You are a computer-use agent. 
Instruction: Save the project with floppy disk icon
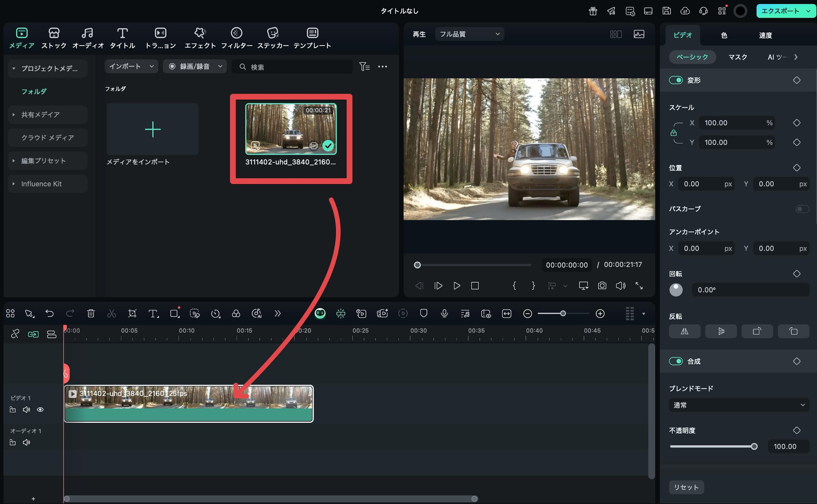pyautogui.click(x=666, y=11)
